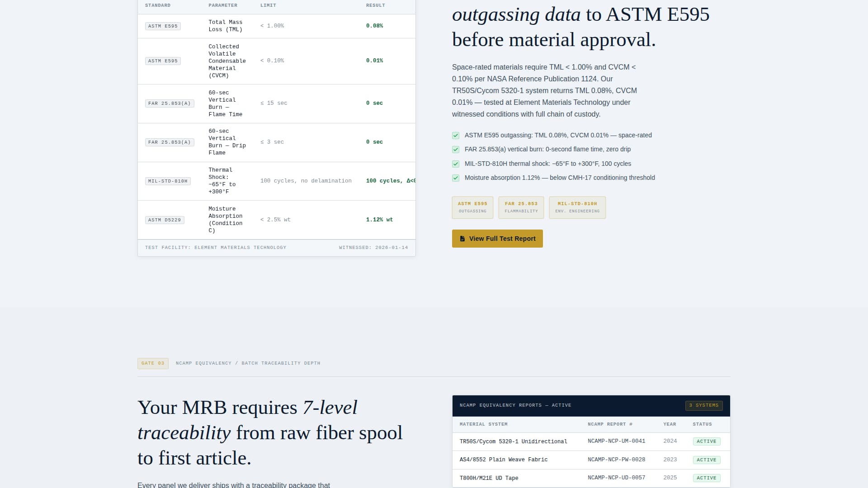The height and width of the screenshot is (488, 868).
Task: Select the FAR 25.853 Flammability card
Action: [x=521, y=207]
